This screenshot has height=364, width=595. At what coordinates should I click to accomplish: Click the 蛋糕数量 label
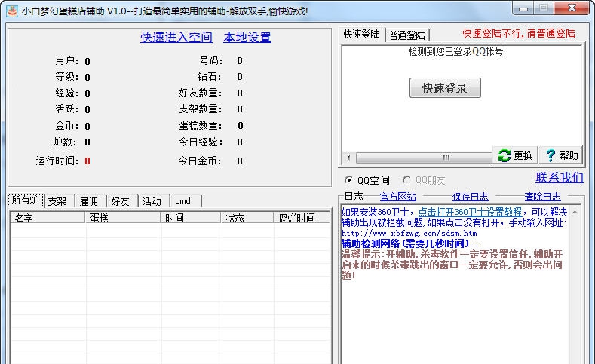(201, 125)
